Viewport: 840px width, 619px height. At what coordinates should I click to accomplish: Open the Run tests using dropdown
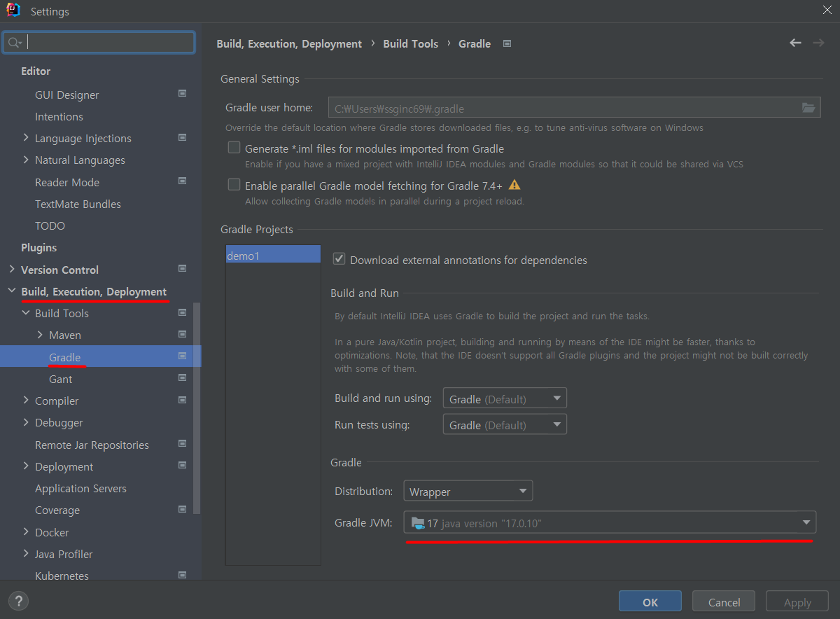tap(505, 424)
